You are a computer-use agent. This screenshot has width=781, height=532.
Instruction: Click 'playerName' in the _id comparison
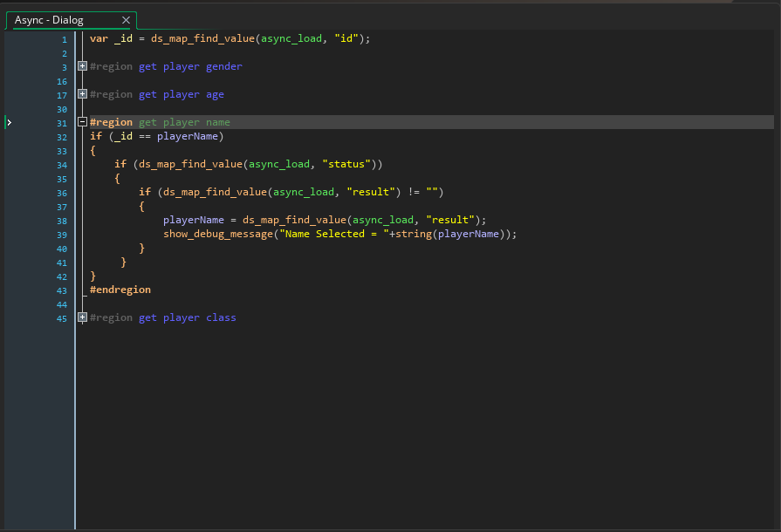pyautogui.click(x=188, y=136)
